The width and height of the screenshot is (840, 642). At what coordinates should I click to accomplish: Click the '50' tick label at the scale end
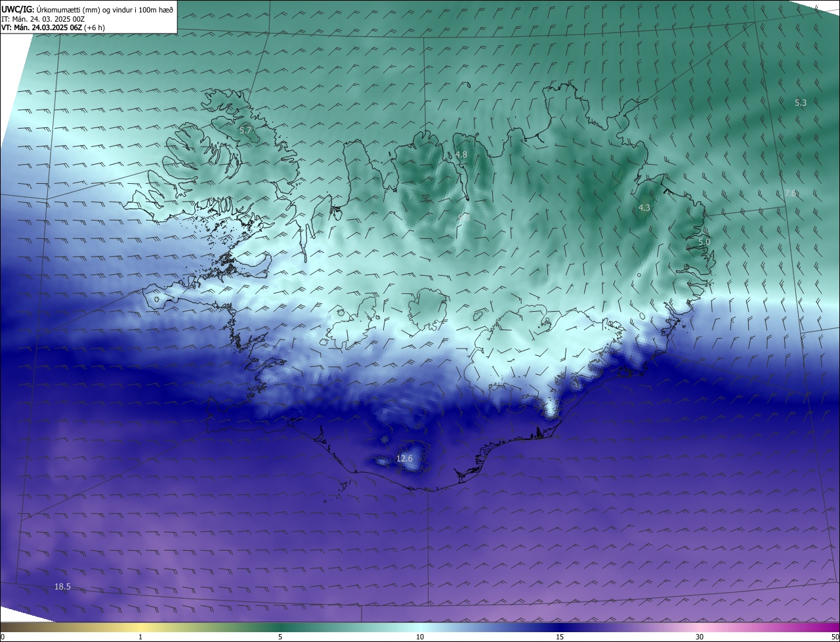(835, 637)
